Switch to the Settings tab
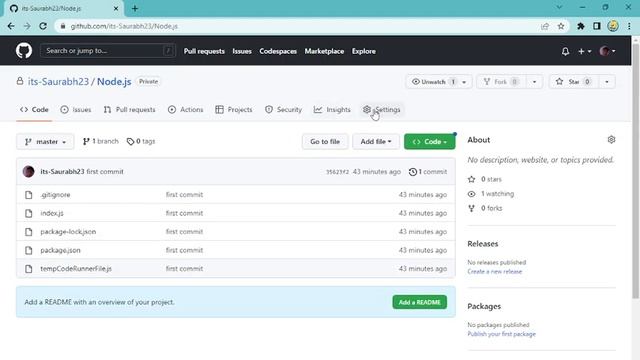 (x=381, y=109)
